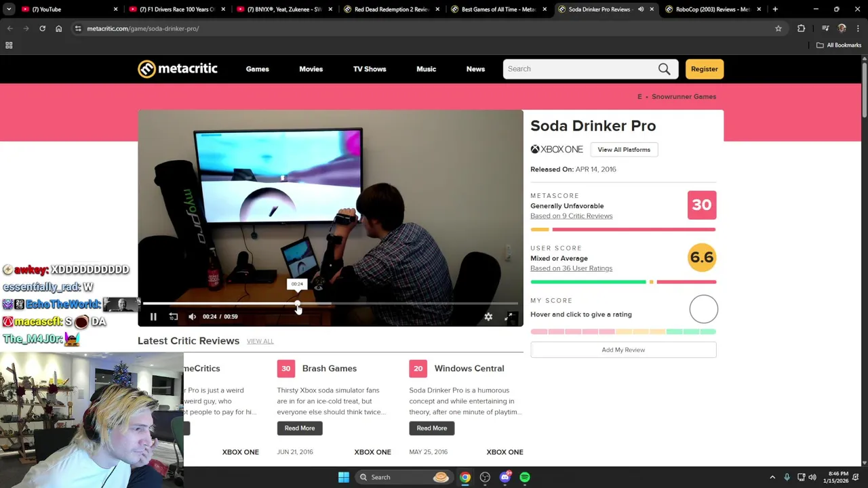
Task: Open Windows Central review title
Action: tap(469, 369)
